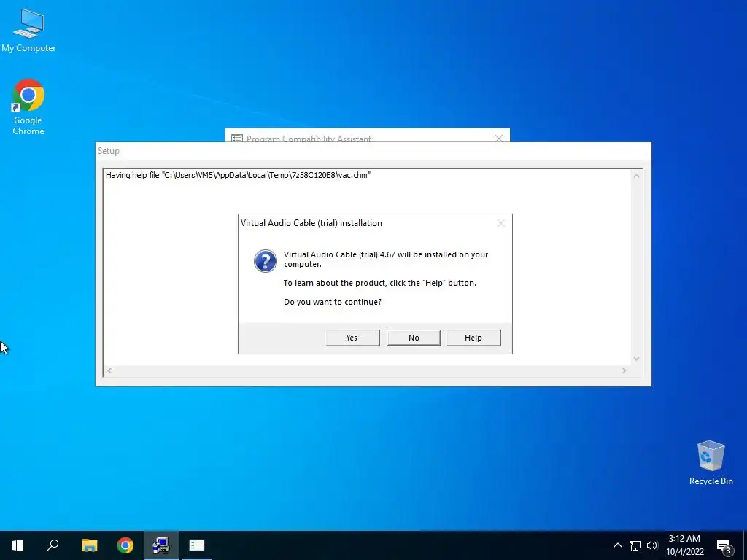Close the Virtual Audio Cable installation dialog
This screenshot has width=747, height=560.
pos(500,223)
